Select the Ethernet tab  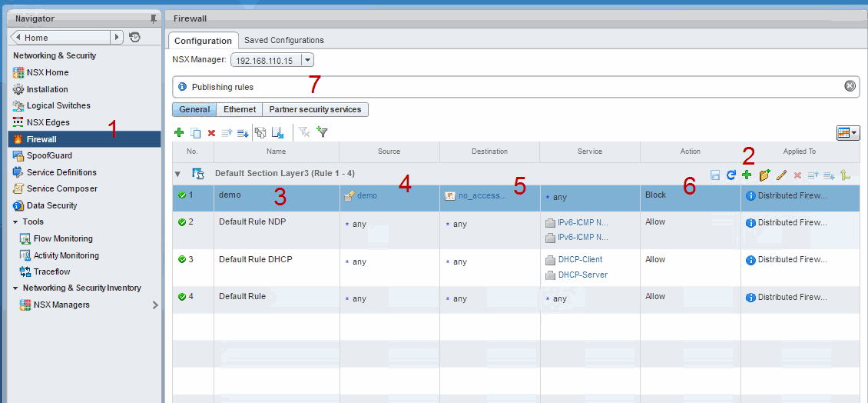[x=239, y=110]
